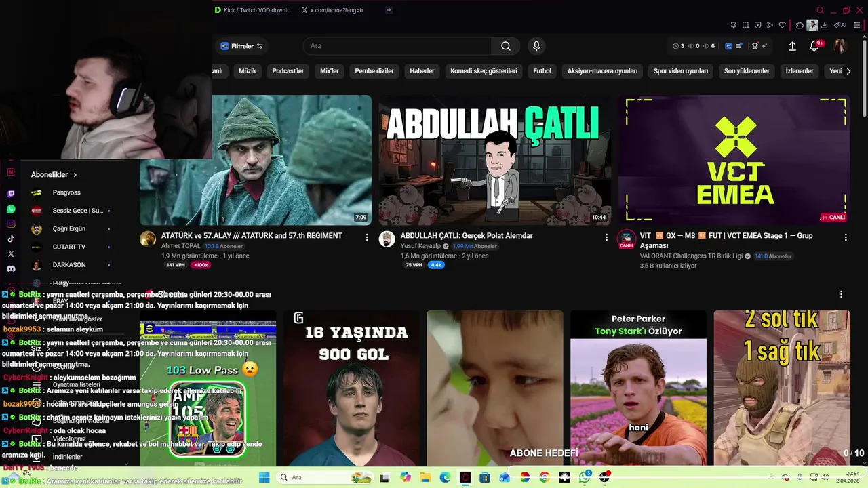
Task: Click the browser send arrow icon
Action: [770, 25]
